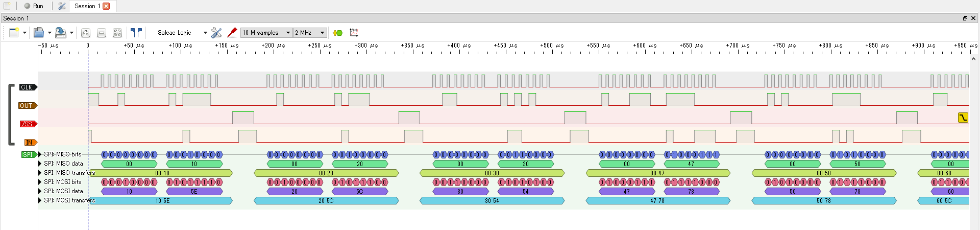This screenshot has height=230, width=980.
Task: Click the 0 time mark on ruler
Action: click(88, 45)
